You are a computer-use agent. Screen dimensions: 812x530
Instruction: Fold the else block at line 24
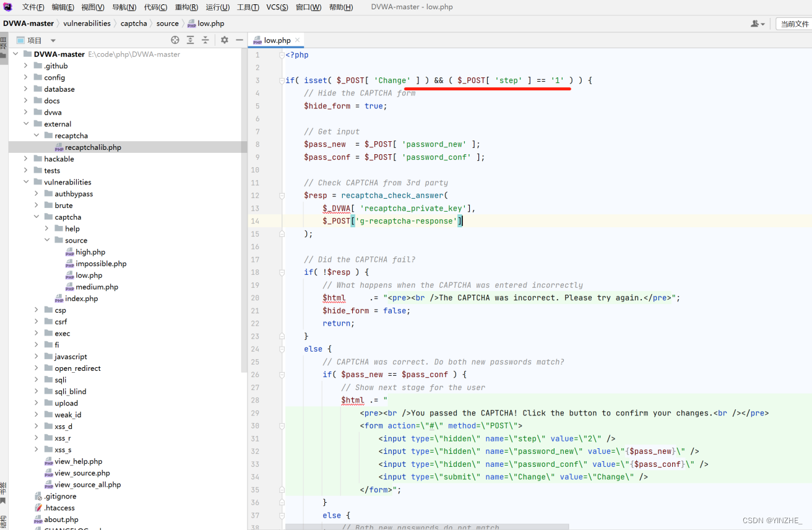(x=282, y=349)
